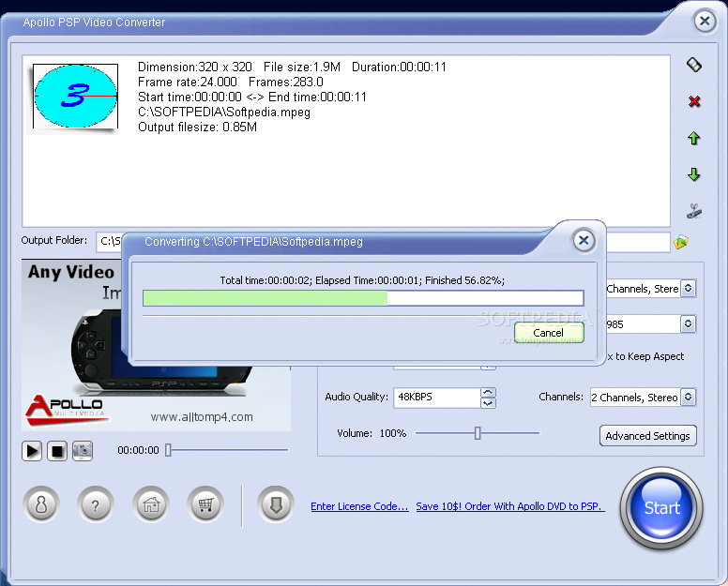Click the round download arrow button
728x586 pixels.
[276, 504]
